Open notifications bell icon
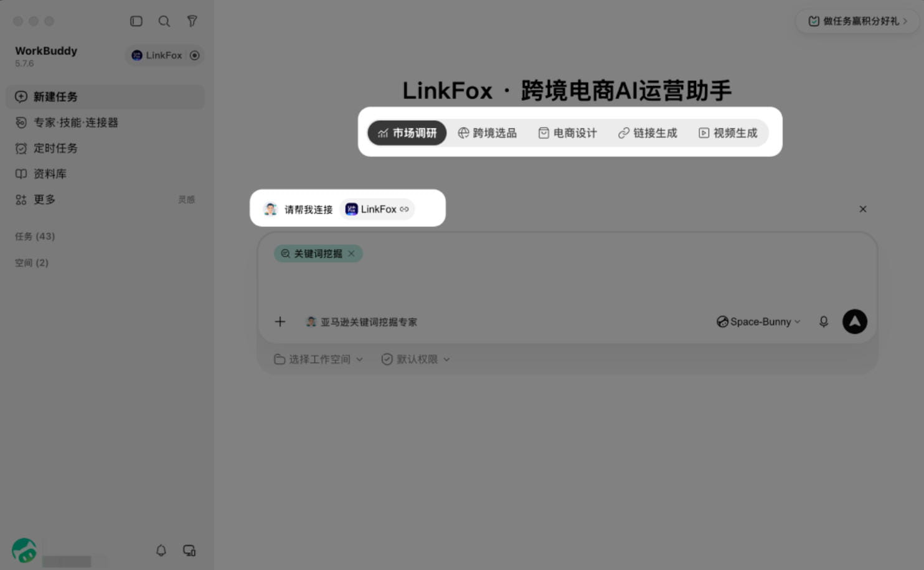 point(161,551)
